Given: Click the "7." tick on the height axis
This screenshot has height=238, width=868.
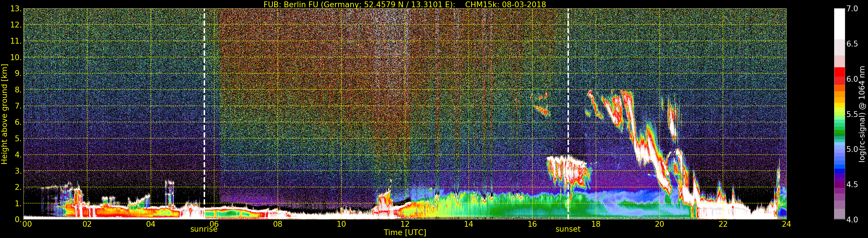Looking at the screenshot, I should click(18, 106).
